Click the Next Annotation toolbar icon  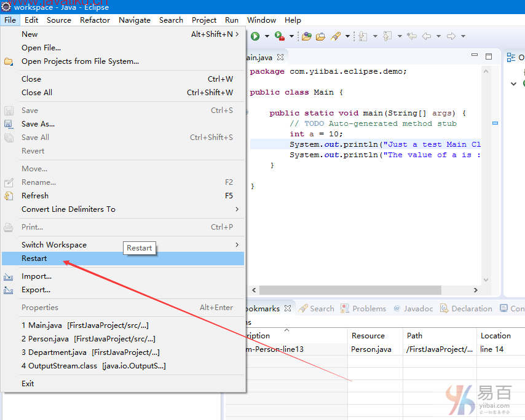pos(363,36)
